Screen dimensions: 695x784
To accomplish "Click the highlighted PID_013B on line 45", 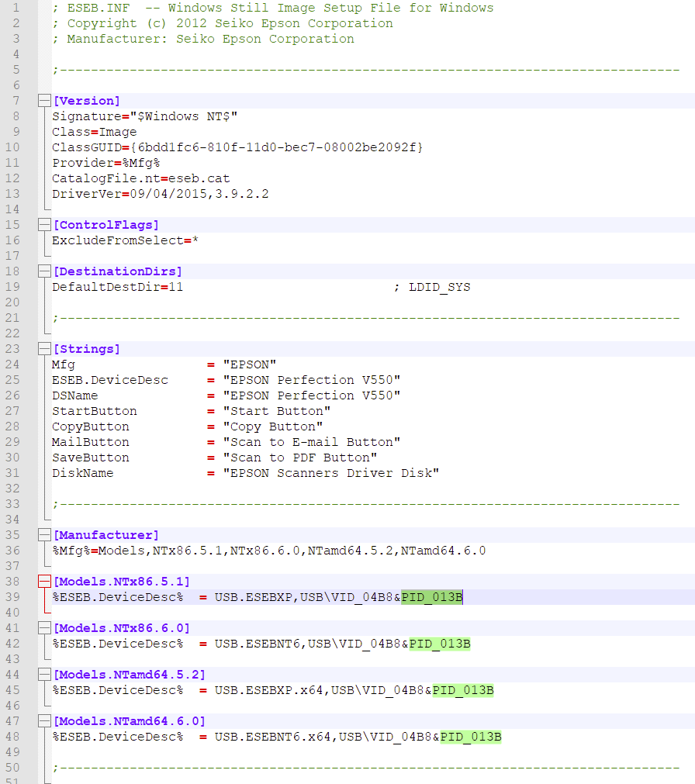I will 463,689.
